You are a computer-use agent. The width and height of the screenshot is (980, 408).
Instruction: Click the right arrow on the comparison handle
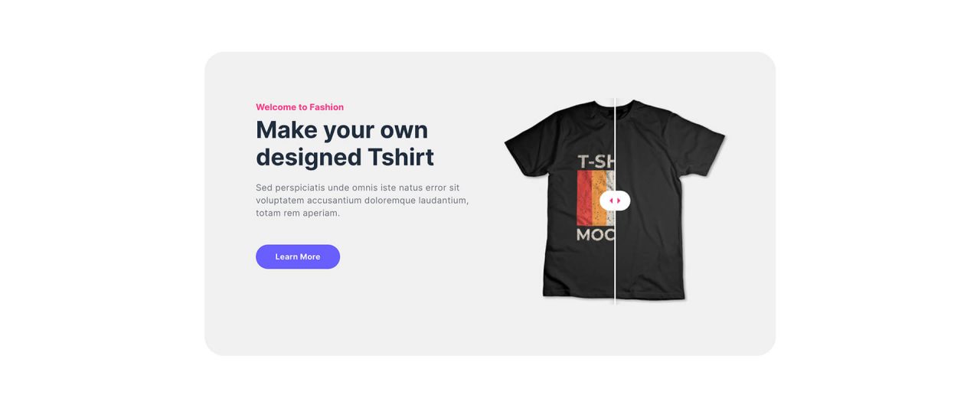pyautogui.click(x=619, y=201)
